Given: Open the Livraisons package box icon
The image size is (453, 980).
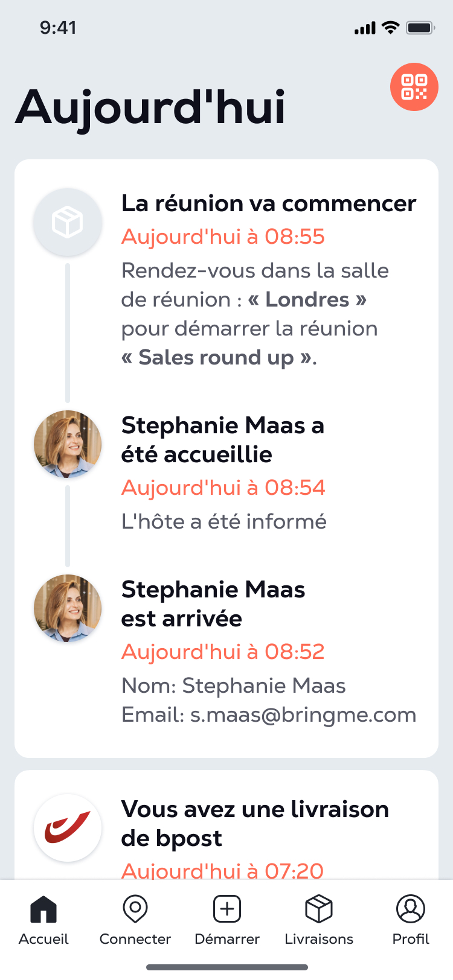Looking at the screenshot, I should tap(319, 909).
